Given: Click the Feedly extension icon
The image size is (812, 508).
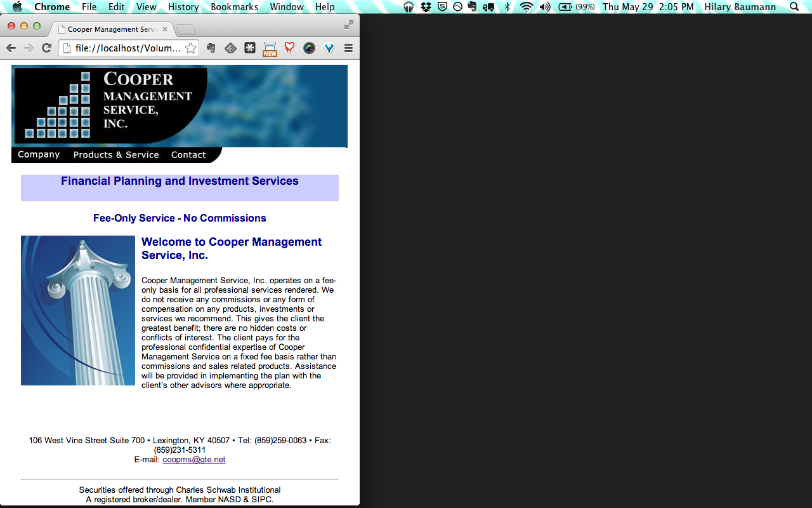Looking at the screenshot, I should (231, 48).
